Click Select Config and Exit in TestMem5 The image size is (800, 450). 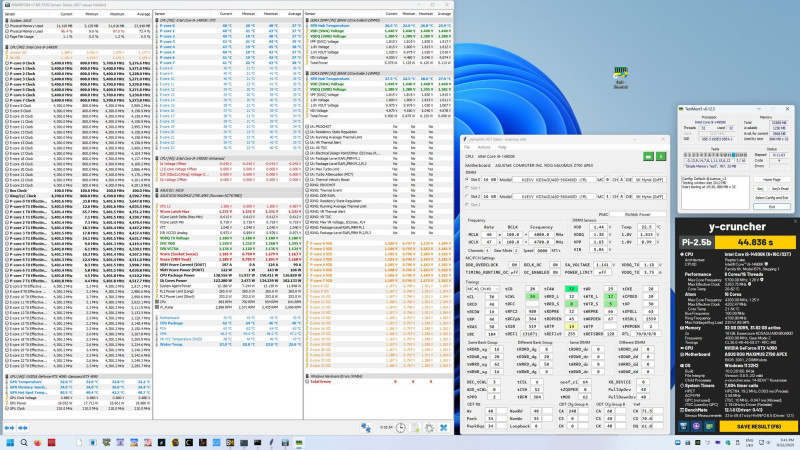(771, 197)
